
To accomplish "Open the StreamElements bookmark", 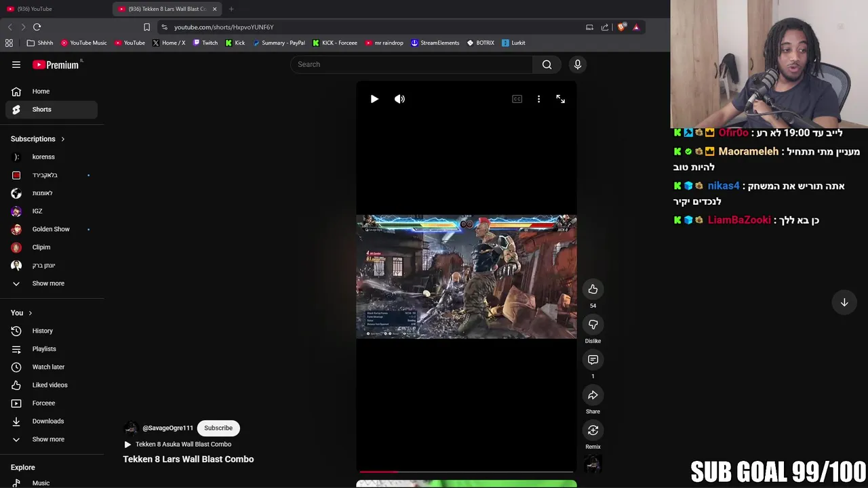I will (x=435, y=43).
